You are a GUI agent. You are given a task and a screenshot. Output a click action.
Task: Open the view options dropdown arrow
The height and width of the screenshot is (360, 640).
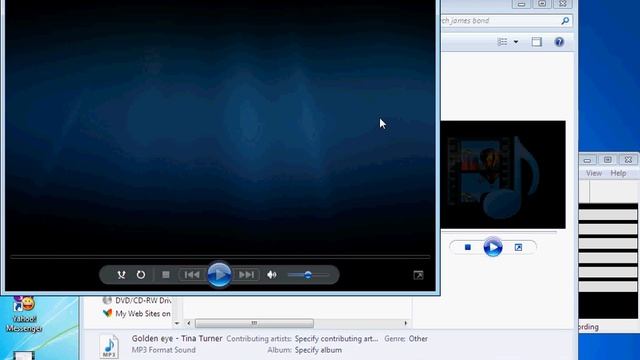(516, 42)
